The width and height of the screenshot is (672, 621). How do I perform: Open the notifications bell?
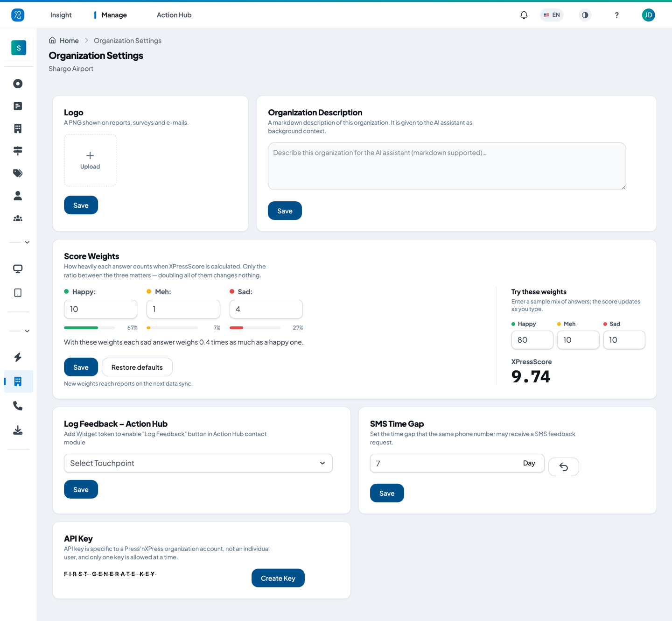point(524,15)
